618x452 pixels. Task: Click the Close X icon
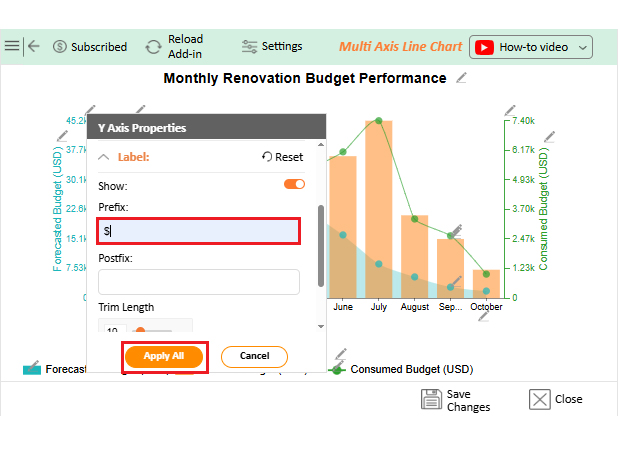click(540, 400)
